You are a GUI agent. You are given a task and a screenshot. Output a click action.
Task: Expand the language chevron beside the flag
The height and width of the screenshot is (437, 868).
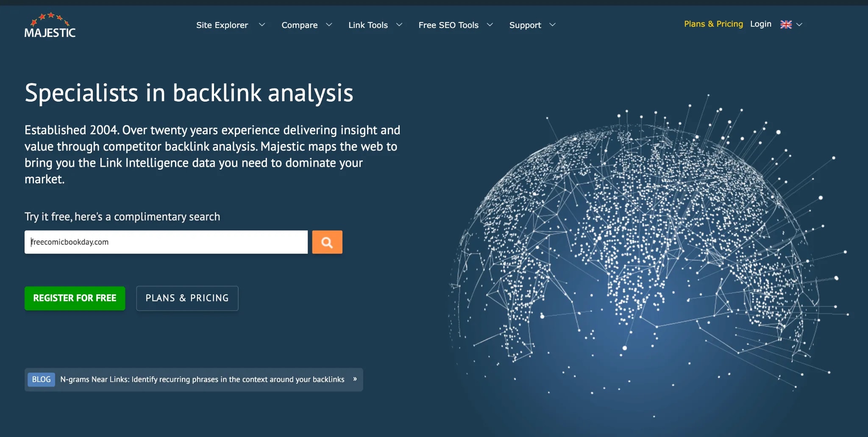[x=799, y=25]
